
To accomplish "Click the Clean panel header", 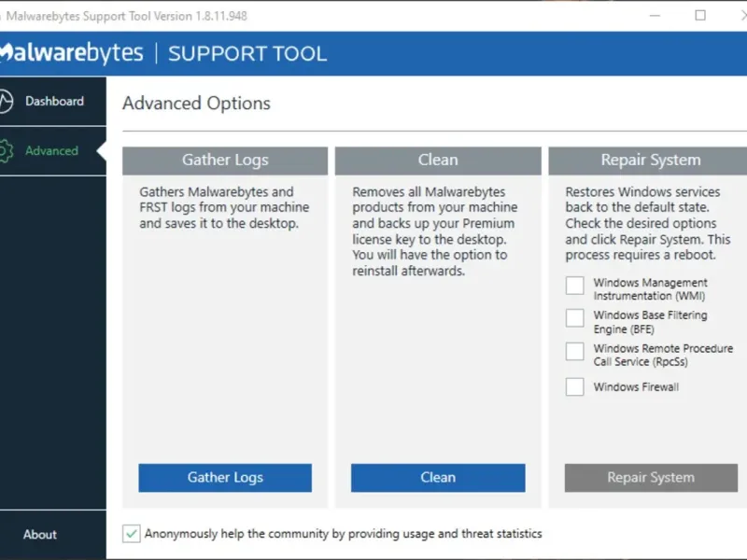I will (x=438, y=160).
